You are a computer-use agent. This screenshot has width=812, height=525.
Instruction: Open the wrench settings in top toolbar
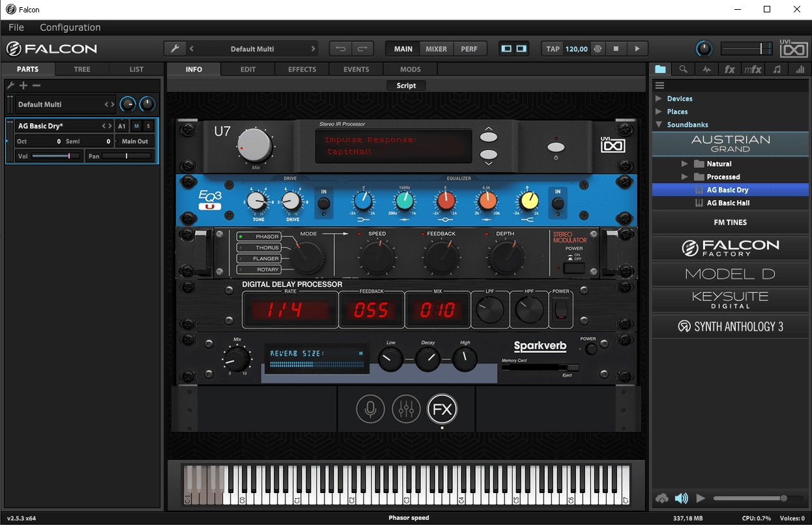tap(175, 49)
